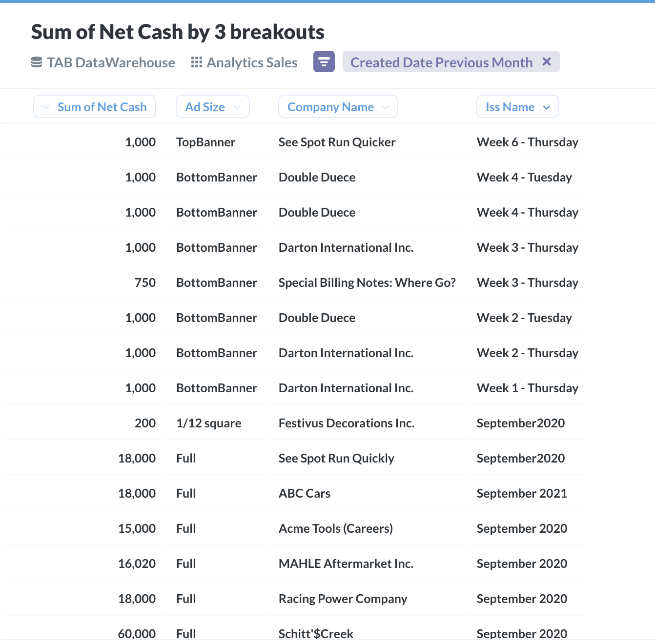Image resolution: width=655 pixels, height=644 pixels.
Task: Click the TopBanner ad size cell
Action: tap(205, 142)
